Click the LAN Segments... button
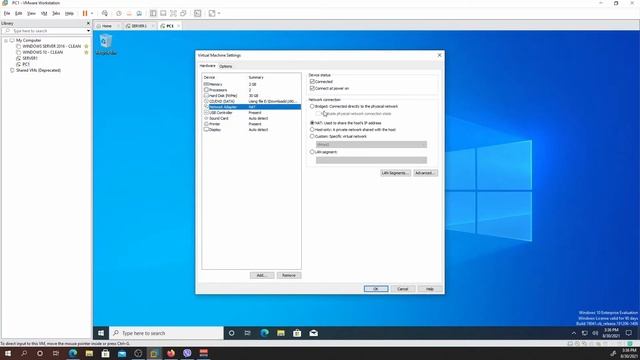The image size is (640, 360). pos(395,173)
